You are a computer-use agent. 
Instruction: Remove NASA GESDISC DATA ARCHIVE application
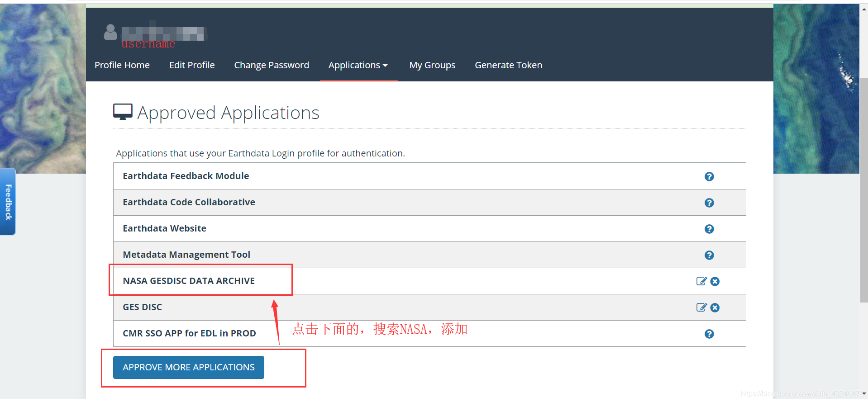click(715, 281)
